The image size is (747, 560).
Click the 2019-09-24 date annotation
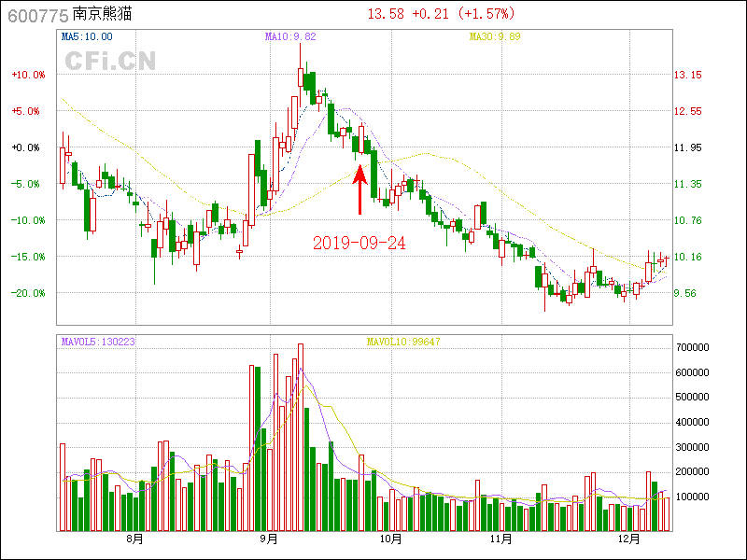tap(359, 244)
